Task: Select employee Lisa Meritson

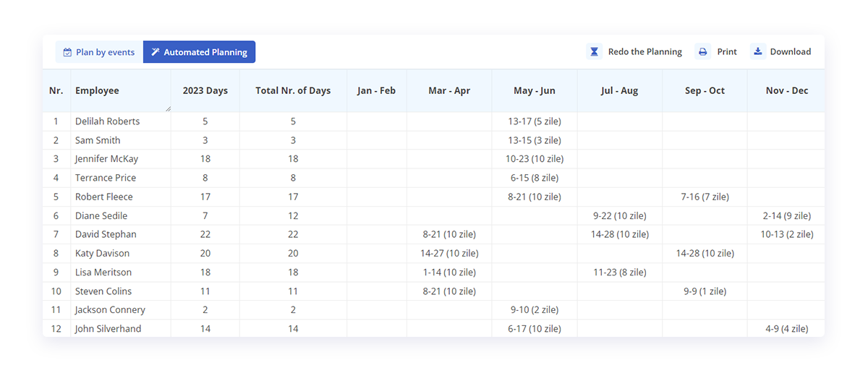Action: coord(103,272)
